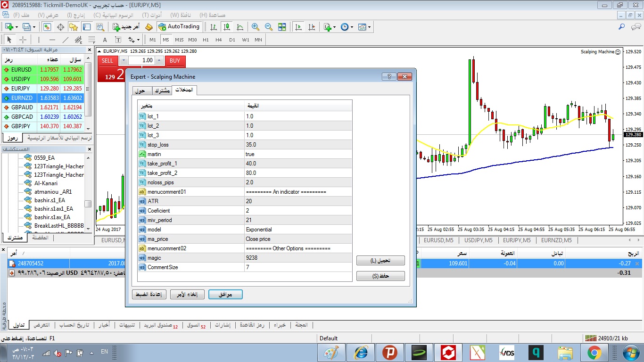
Task: Toggle the chart shift icon
Action: (x=311, y=27)
